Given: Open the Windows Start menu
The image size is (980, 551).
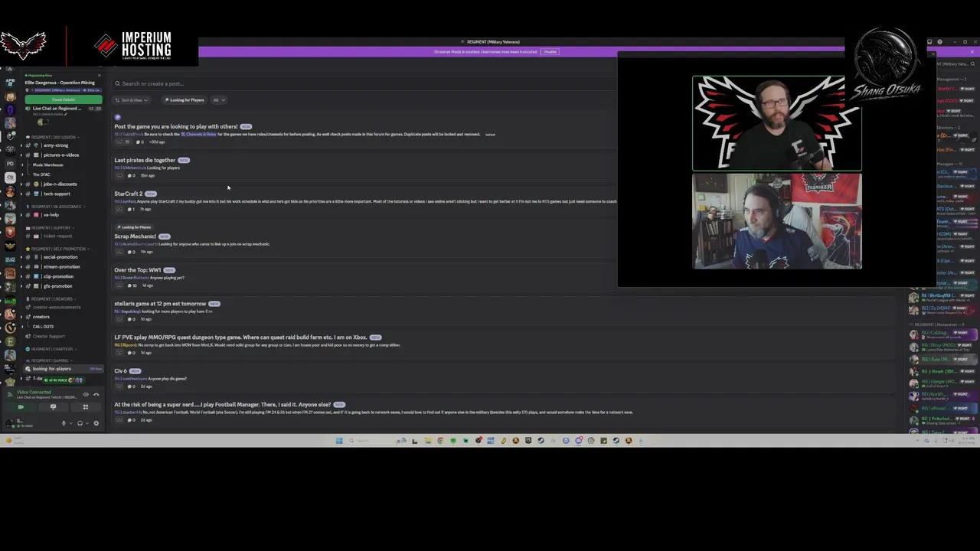Looking at the screenshot, I should pos(339,441).
